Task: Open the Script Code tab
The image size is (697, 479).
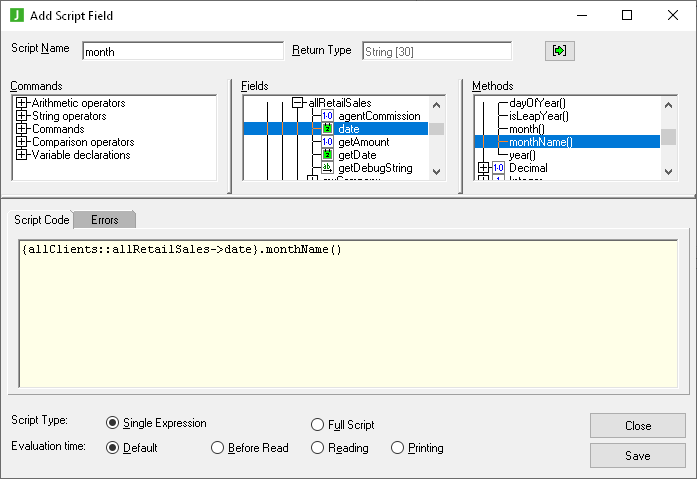Action: (42, 219)
